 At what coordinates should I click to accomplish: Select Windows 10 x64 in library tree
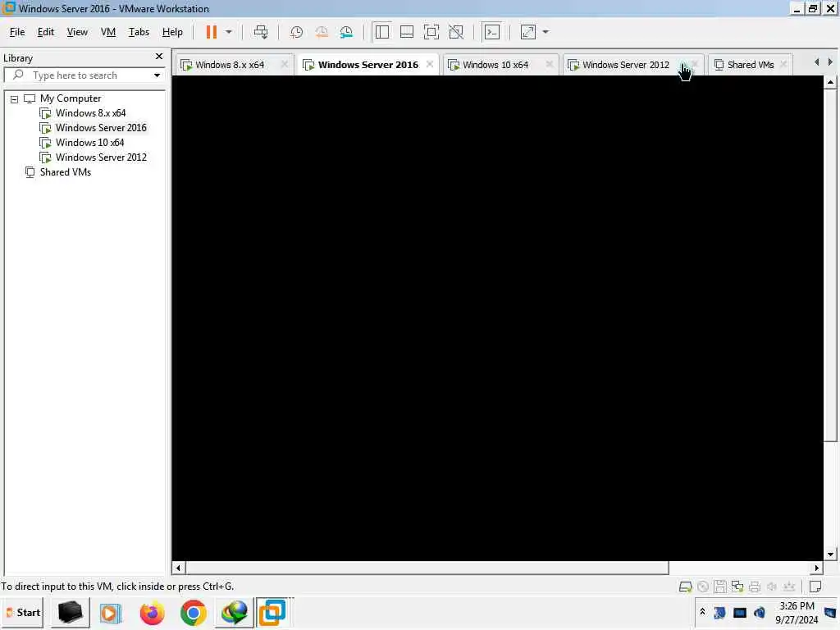point(89,143)
